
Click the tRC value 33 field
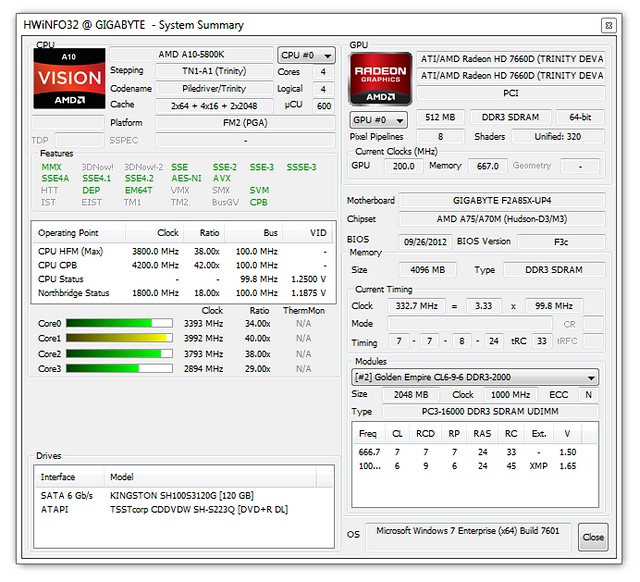(542, 341)
